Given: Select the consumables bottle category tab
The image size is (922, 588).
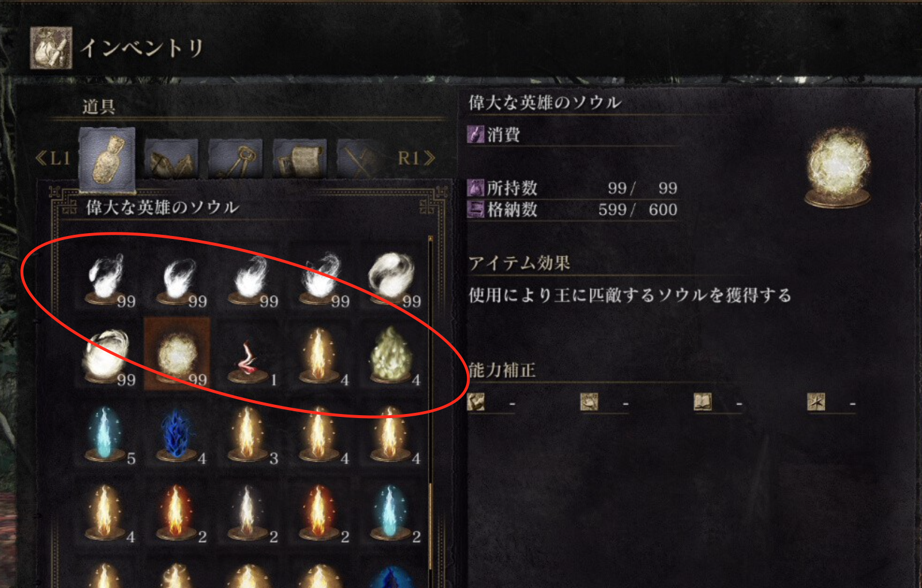Looking at the screenshot, I should (x=107, y=160).
